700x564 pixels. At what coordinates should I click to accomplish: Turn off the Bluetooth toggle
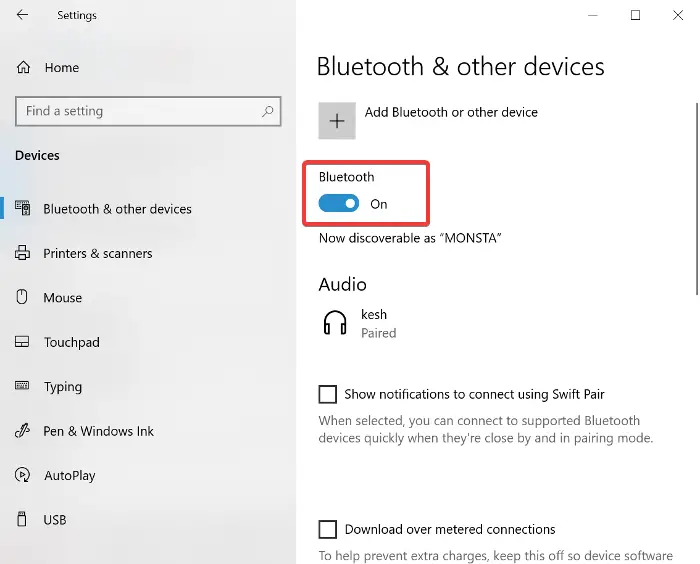(339, 204)
